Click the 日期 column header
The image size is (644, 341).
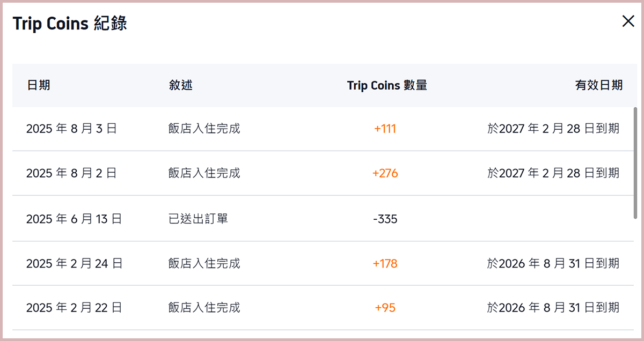38,85
